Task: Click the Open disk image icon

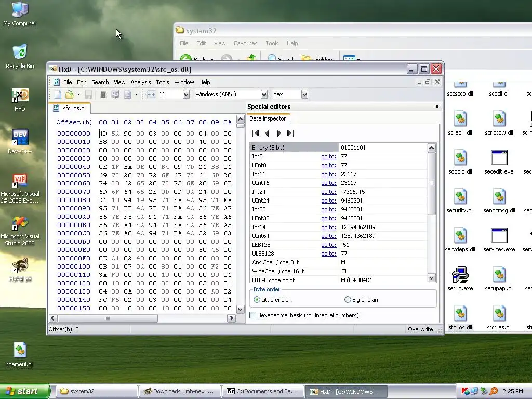Action: point(128,95)
